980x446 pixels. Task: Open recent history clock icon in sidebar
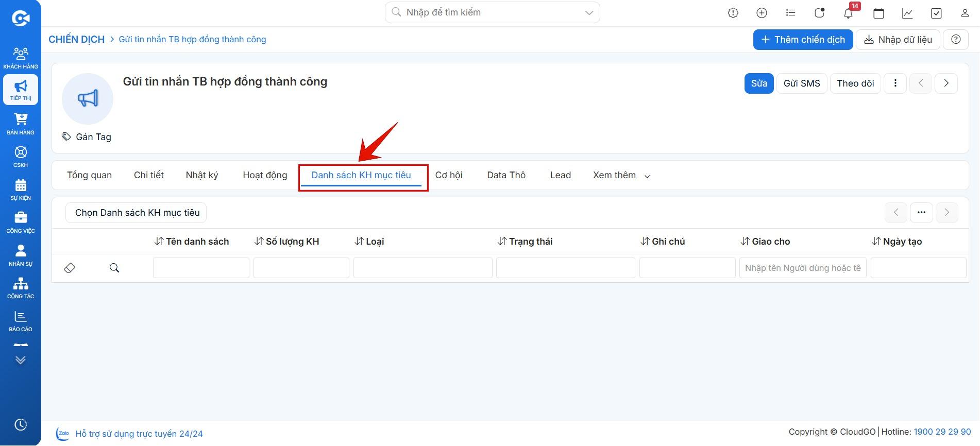pos(21,424)
